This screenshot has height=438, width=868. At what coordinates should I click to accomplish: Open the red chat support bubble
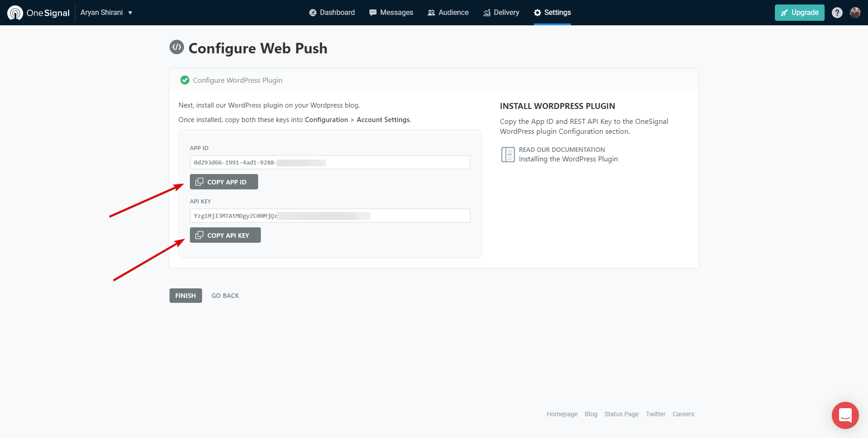tap(845, 415)
